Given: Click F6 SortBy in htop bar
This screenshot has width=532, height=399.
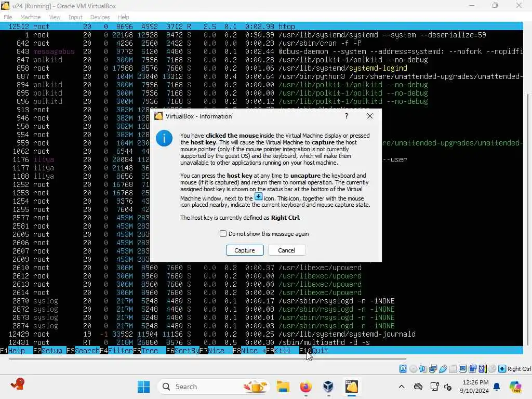Looking at the screenshot, I should [182, 351].
